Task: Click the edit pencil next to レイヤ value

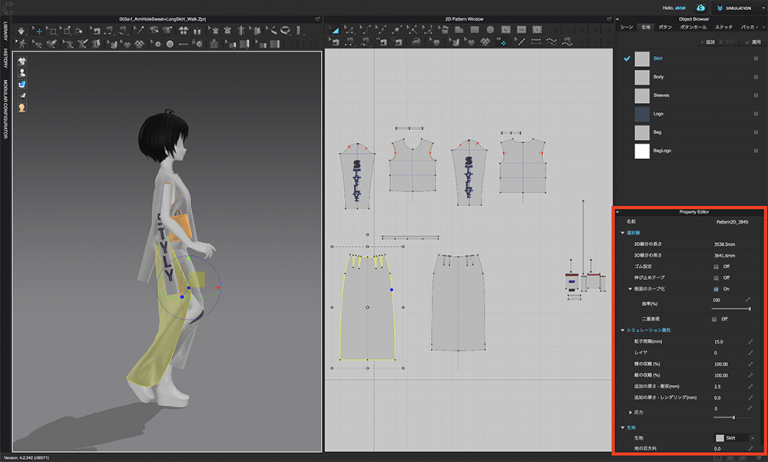Action: click(x=750, y=353)
